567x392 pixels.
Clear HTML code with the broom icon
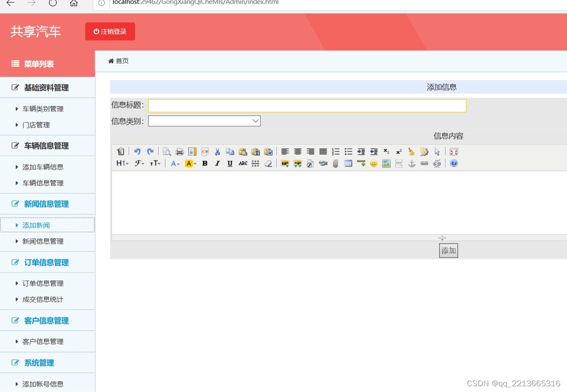point(412,152)
